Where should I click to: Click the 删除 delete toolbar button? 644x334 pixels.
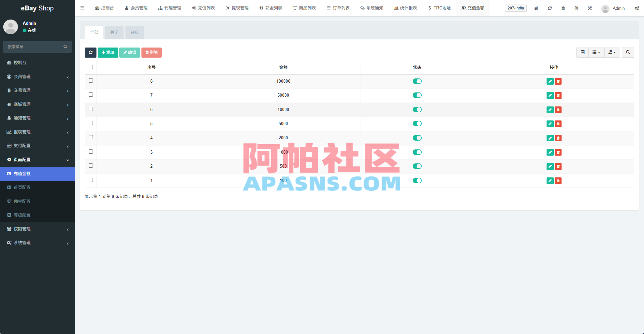click(x=152, y=52)
